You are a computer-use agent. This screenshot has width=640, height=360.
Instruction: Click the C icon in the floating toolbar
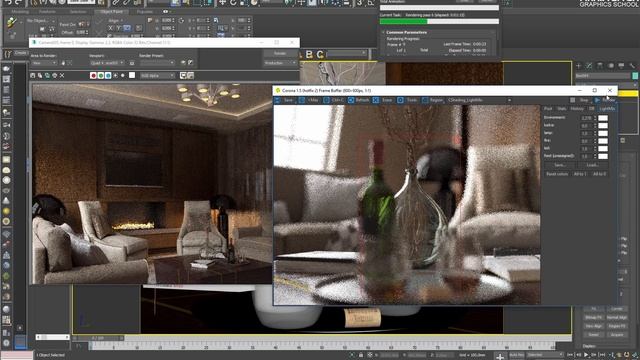pos(320,54)
